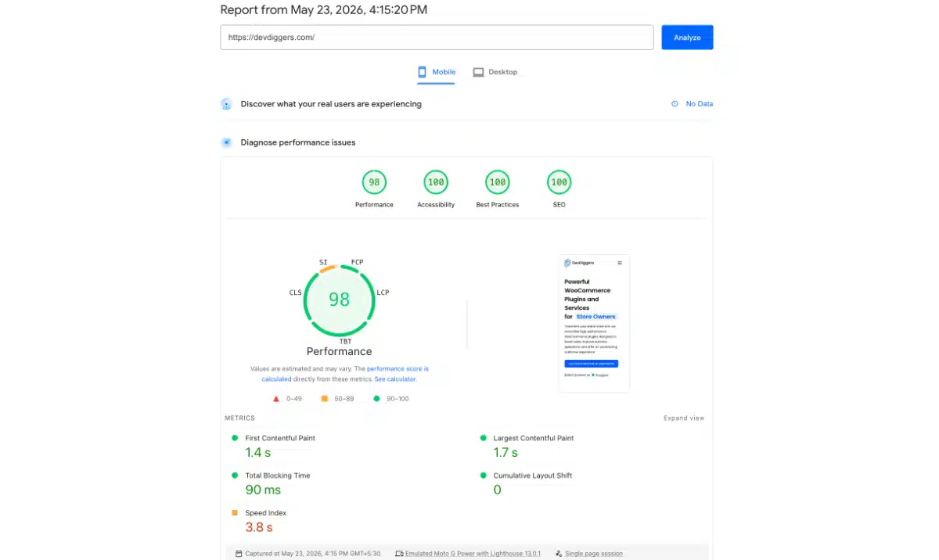Select the Performance 98 score gauge

click(x=374, y=182)
